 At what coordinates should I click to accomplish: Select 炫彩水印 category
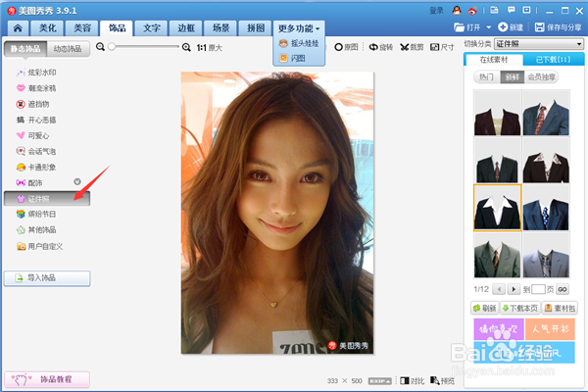coord(36,73)
